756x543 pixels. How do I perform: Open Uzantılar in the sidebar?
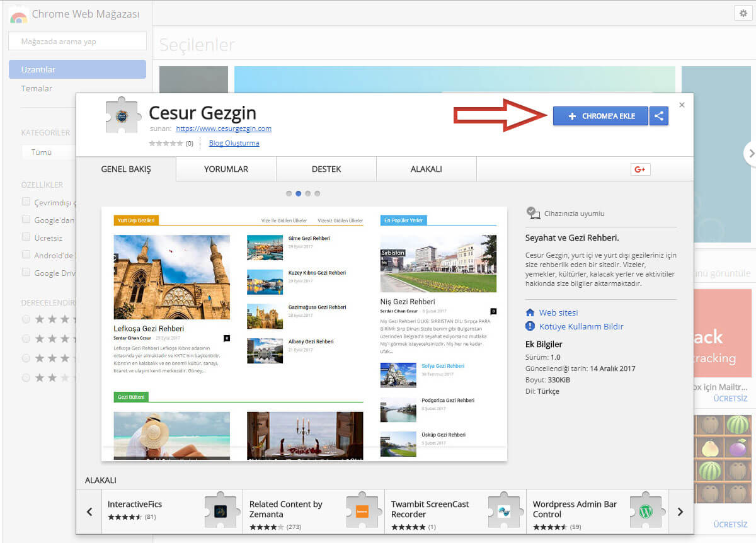(77, 69)
